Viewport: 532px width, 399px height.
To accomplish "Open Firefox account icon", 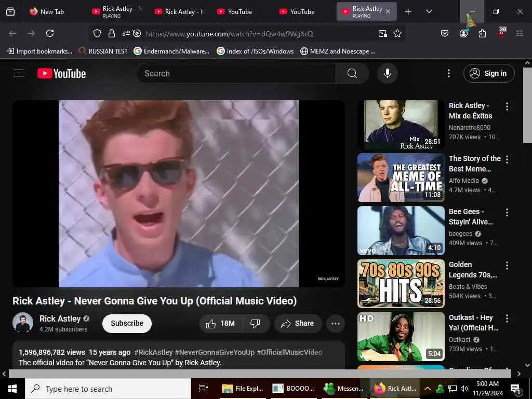I will click(x=463, y=33).
